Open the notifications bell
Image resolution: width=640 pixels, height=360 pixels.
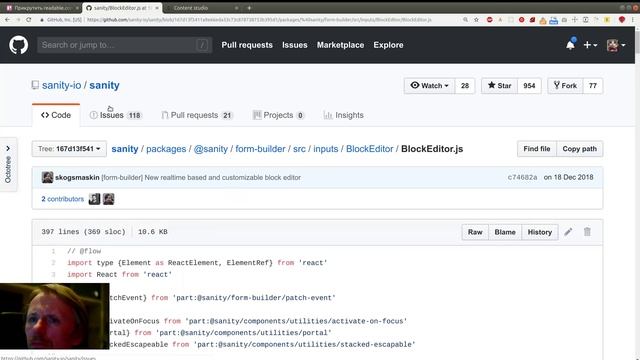571,44
